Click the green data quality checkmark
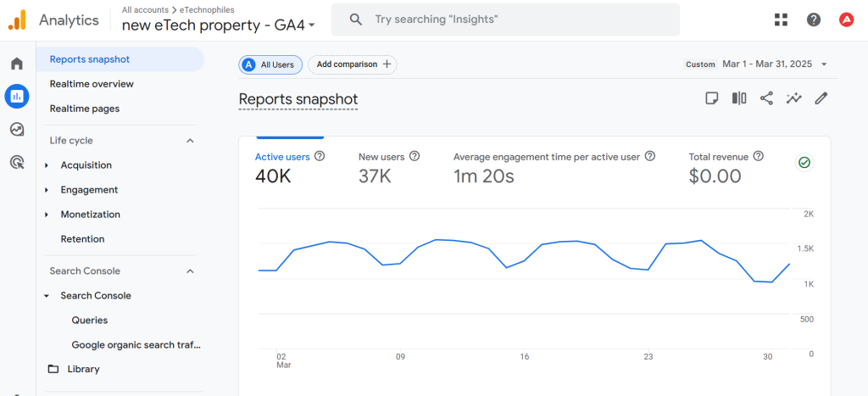The image size is (868, 396). [804, 163]
